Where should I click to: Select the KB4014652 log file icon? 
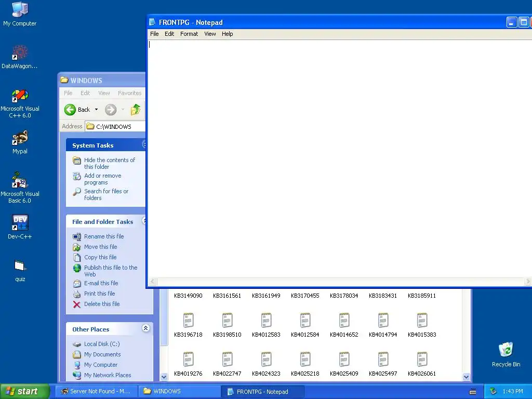pyautogui.click(x=344, y=321)
